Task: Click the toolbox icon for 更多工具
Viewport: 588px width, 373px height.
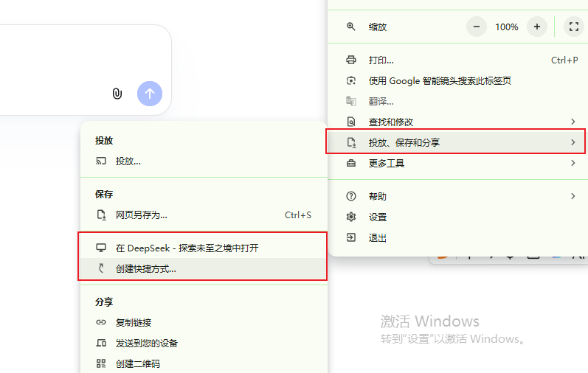Action: click(351, 163)
